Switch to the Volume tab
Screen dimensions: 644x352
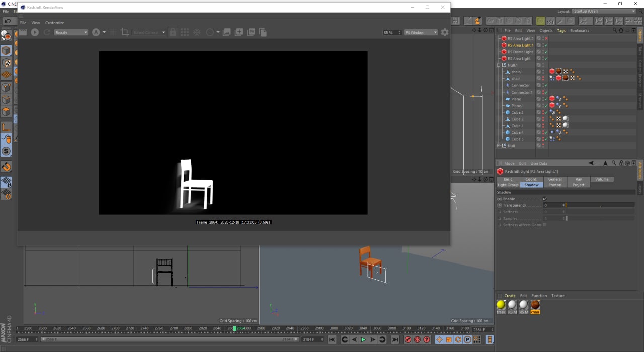coord(602,179)
